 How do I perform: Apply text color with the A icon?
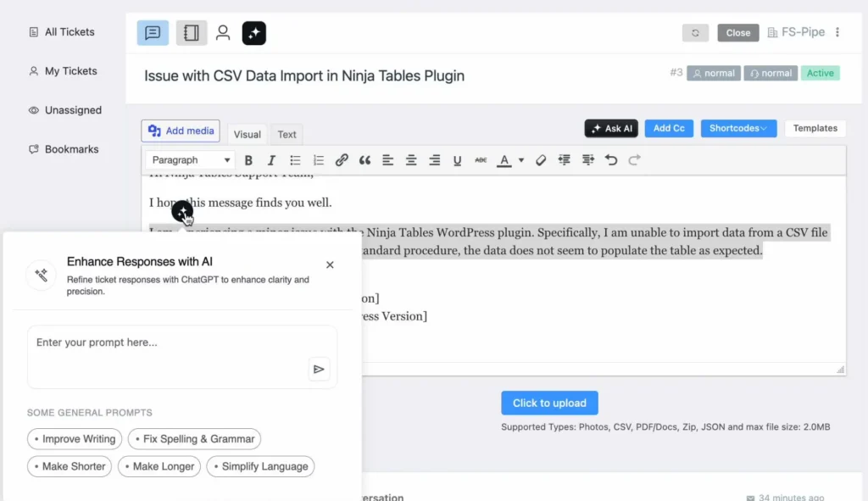click(504, 160)
